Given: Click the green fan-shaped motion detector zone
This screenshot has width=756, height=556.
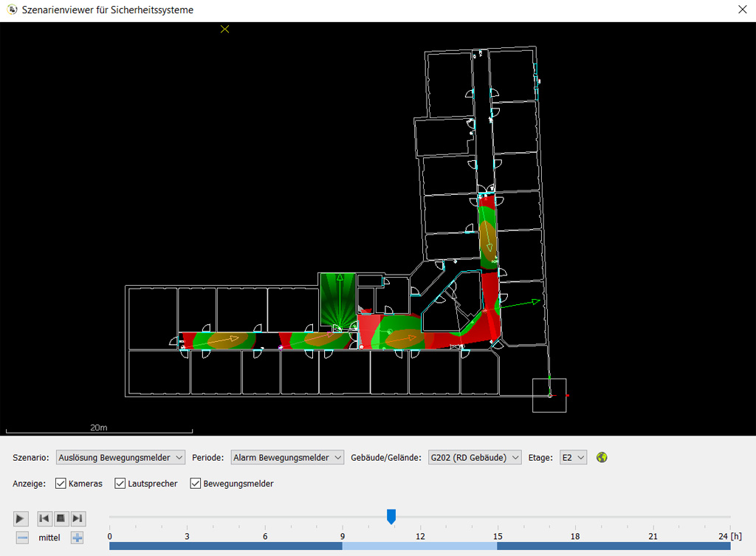Looking at the screenshot, I should tap(339, 299).
